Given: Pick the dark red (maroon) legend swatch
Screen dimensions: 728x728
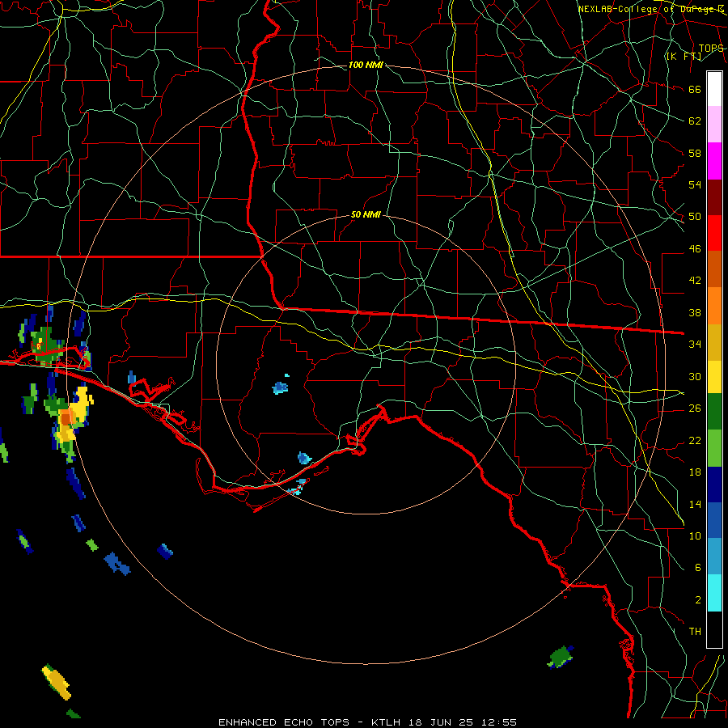Looking at the screenshot, I should (x=714, y=197).
